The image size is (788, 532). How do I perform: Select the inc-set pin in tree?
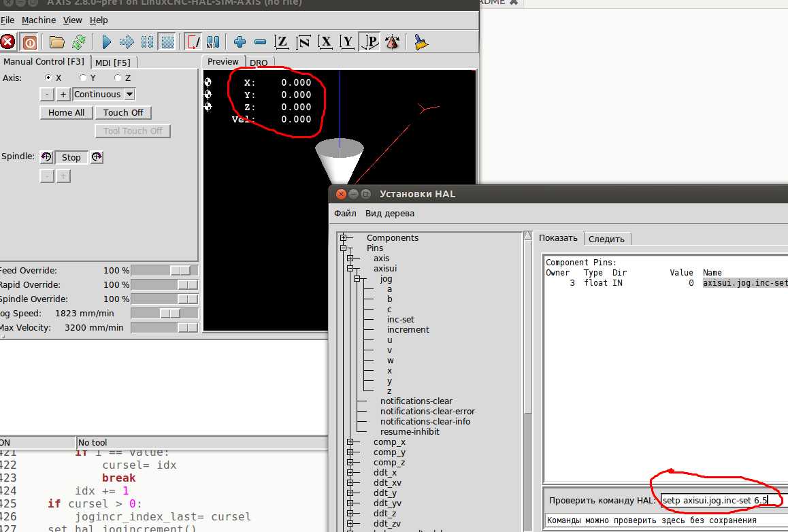pyautogui.click(x=401, y=320)
